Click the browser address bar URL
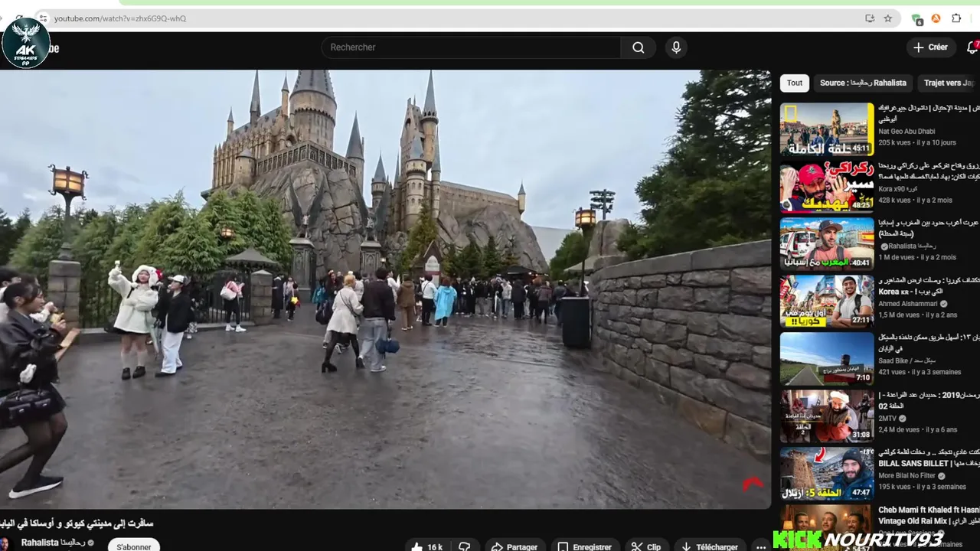This screenshot has height=551, width=980. click(120, 18)
